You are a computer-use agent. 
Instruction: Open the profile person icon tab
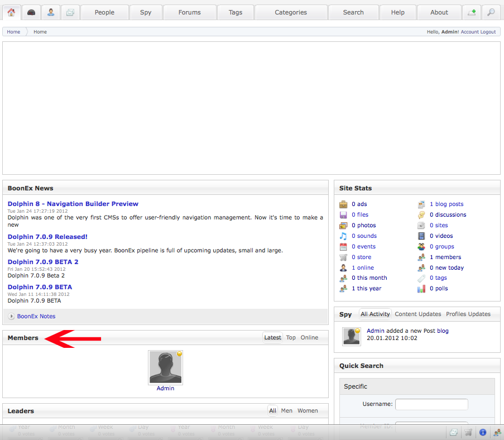pyautogui.click(x=51, y=12)
